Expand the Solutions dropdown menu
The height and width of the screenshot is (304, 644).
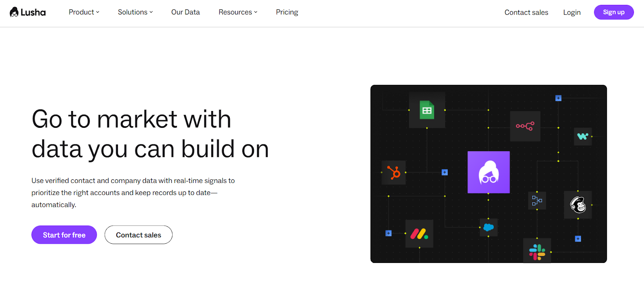135,12
